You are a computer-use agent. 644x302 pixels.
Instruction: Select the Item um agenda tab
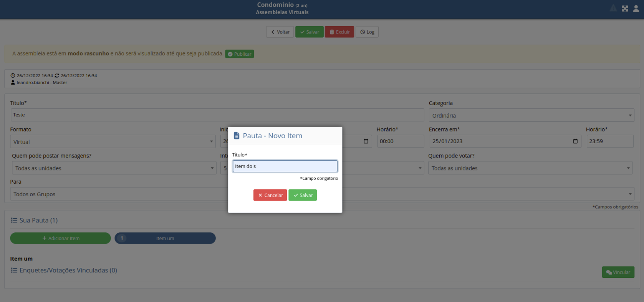pyautogui.click(x=165, y=238)
